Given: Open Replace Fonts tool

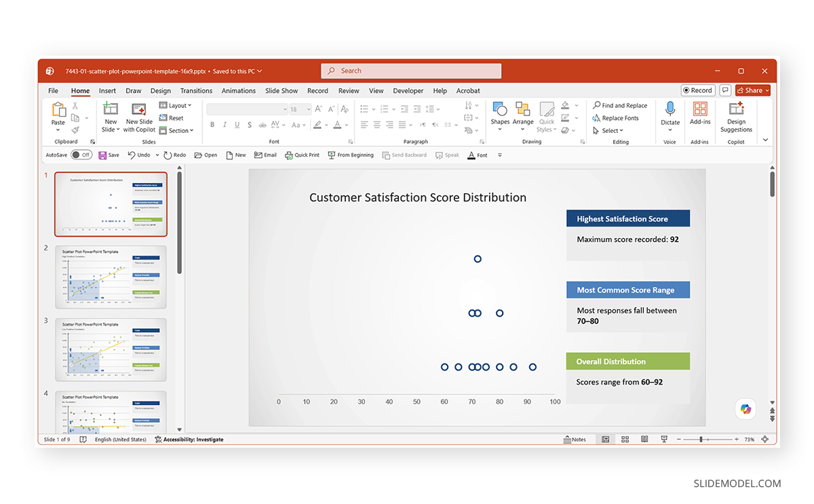Looking at the screenshot, I should point(616,118).
